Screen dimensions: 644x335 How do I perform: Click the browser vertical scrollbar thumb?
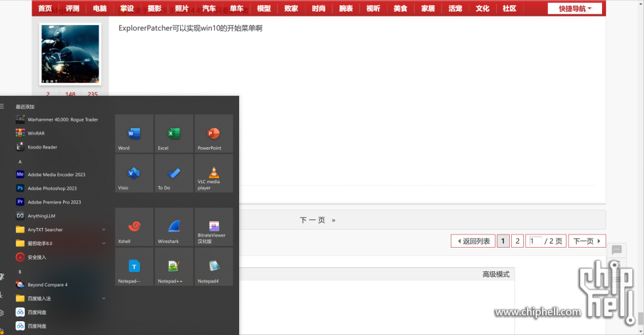[x=641, y=319]
